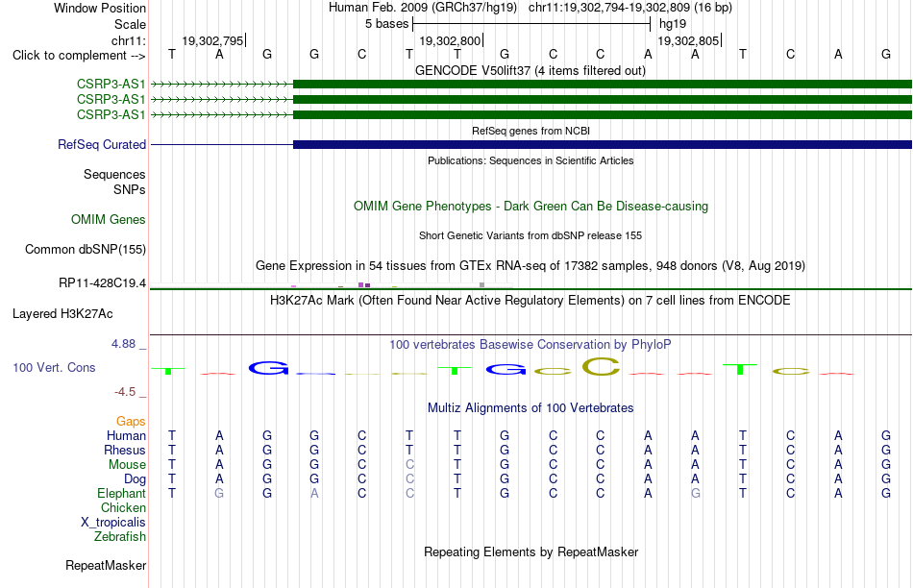Screen dimensions: 913x588
Task: Click the faded C in Dog row
Action: point(409,479)
